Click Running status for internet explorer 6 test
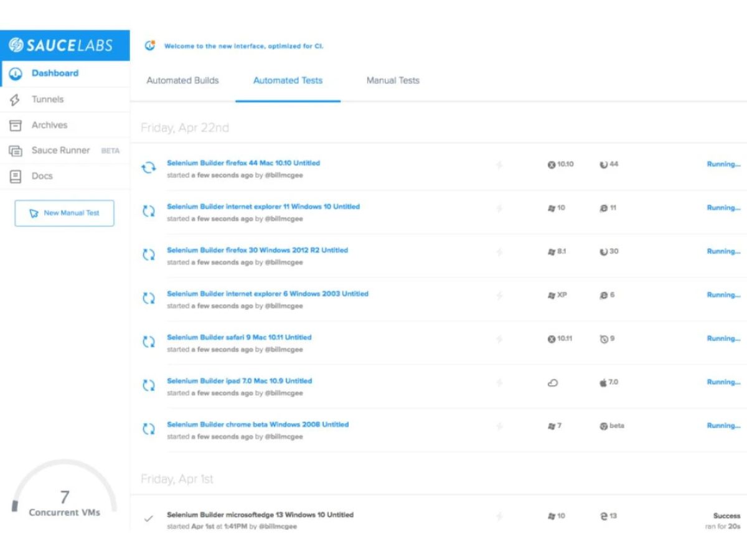747x560 pixels. click(x=723, y=295)
